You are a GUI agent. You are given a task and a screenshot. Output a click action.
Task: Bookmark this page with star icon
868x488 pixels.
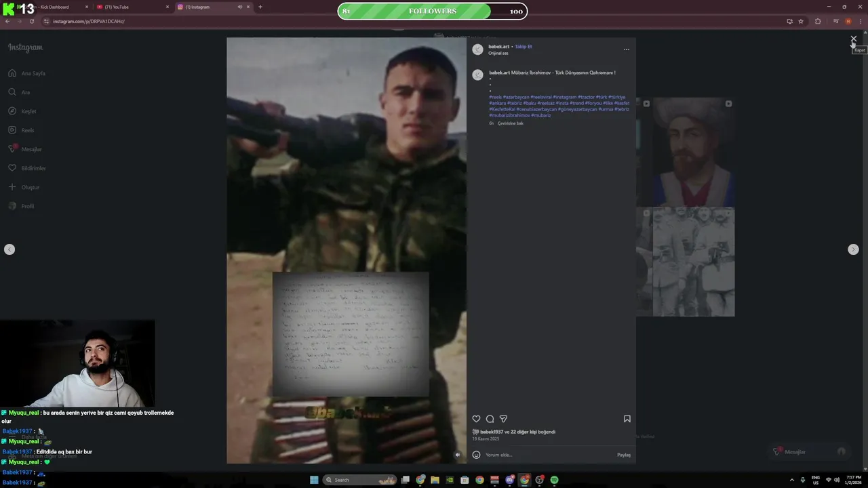coord(801,21)
